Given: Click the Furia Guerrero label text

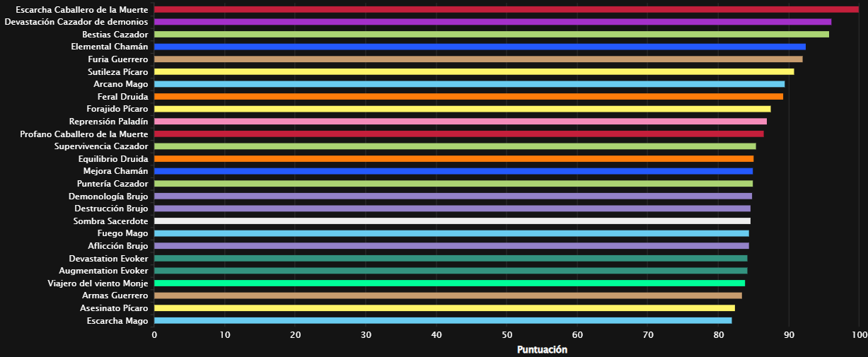Looking at the screenshot, I should coord(118,59).
